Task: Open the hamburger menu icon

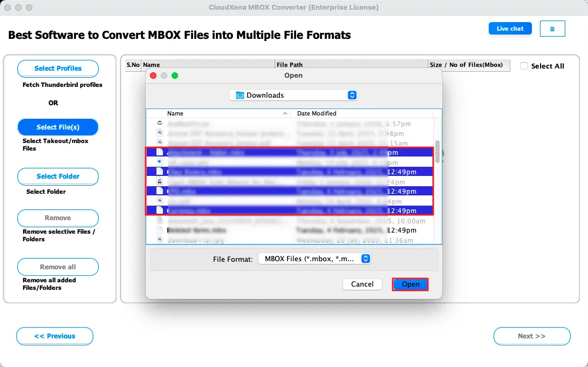Action: tap(552, 29)
